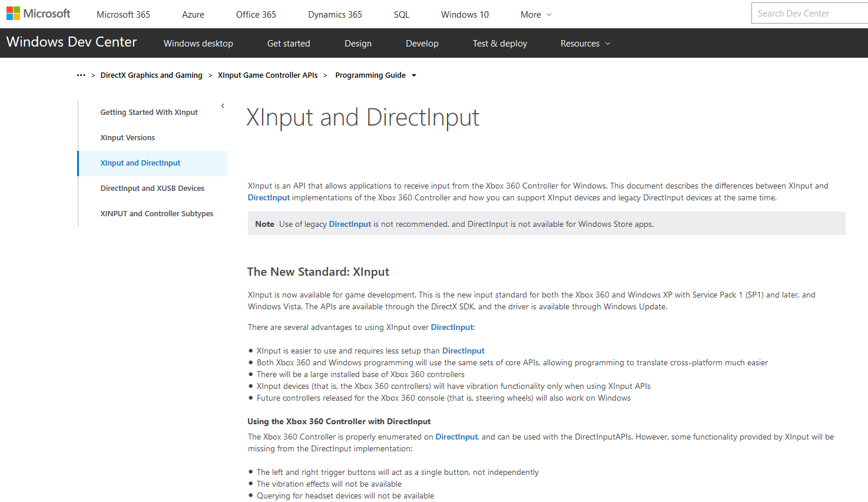Focus the Search Dev Center field

point(810,13)
